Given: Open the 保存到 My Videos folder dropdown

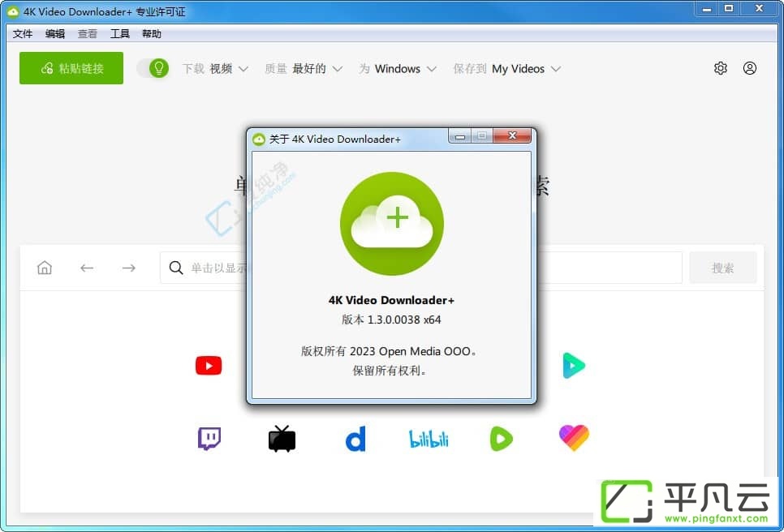Looking at the screenshot, I should click(507, 68).
